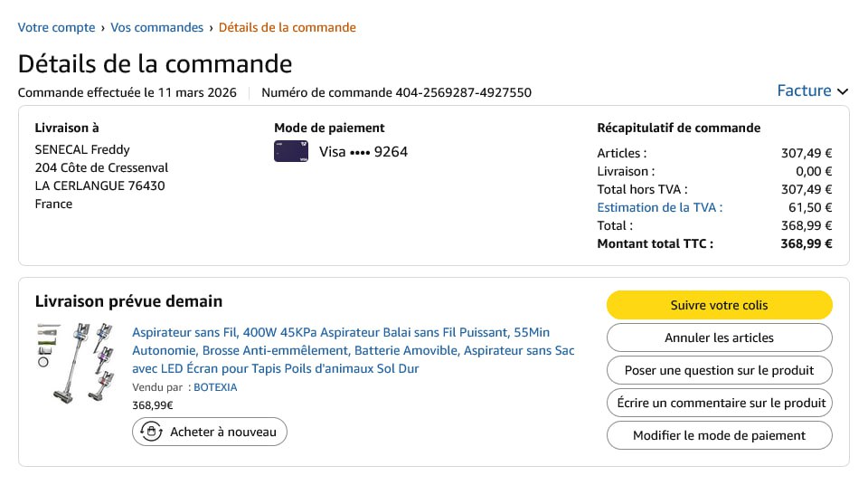Select Détails de la commande breadcrumb

(287, 27)
